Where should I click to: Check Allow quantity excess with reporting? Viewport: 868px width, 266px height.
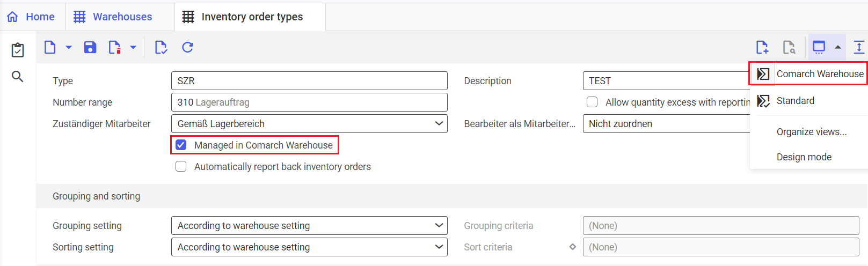click(x=592, y=102)
